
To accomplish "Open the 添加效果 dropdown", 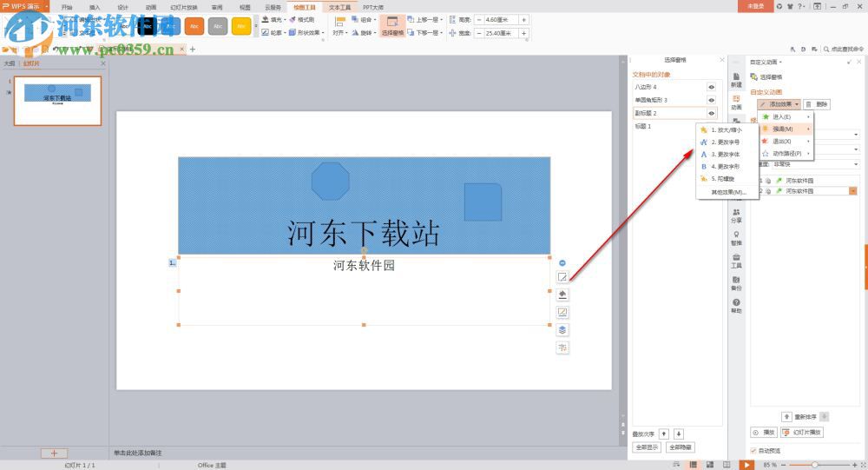I will pyautogui.click(x=779, y=104).
